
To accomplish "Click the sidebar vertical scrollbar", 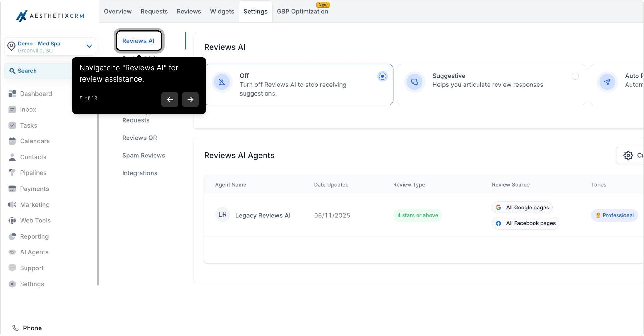I will pyautogui.click(x=98, y=199).
